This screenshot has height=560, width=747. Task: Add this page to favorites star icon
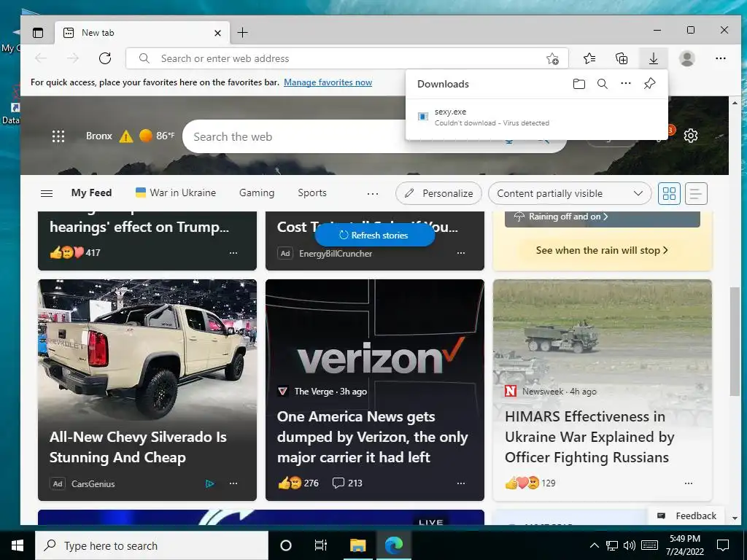click(x=552, y=58)
